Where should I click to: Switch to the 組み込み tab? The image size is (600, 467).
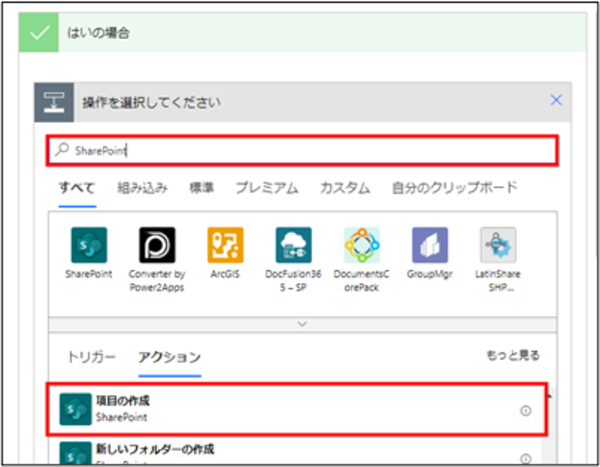click(142, 188)
